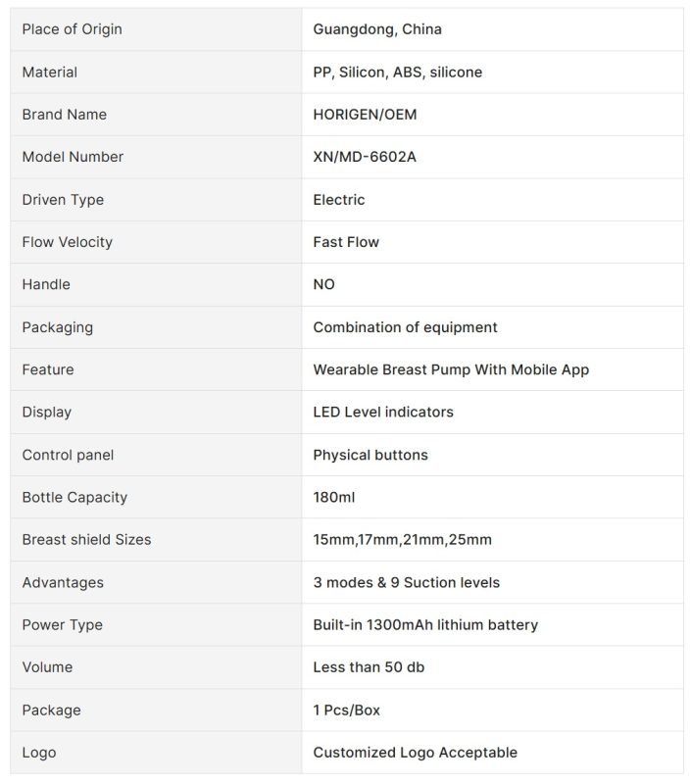Image resolution: width=691 pixels, height=784 pixels.
Task: Click Wearable Breast Pump With Mobile App
Action: (x=451, y=369)
